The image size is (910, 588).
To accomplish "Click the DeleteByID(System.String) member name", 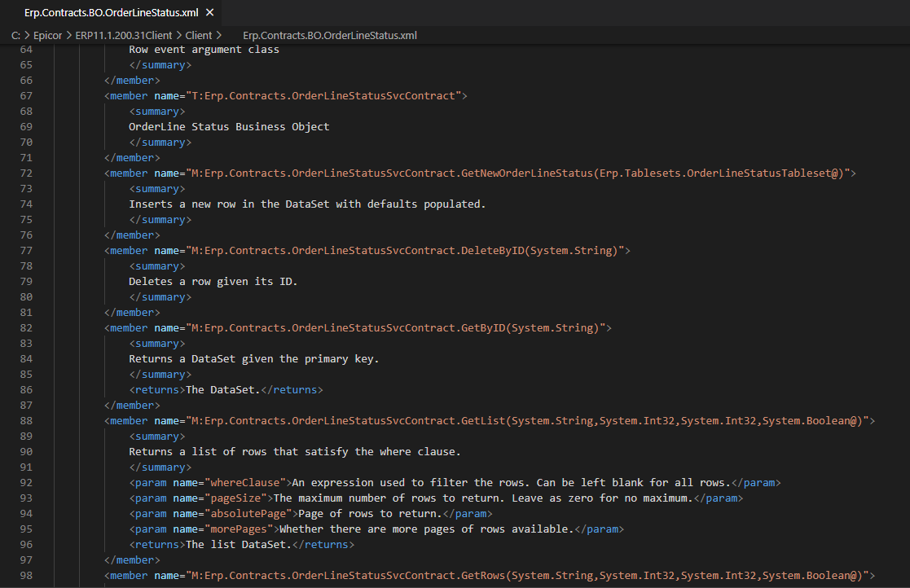I will (x=405, y=251).
